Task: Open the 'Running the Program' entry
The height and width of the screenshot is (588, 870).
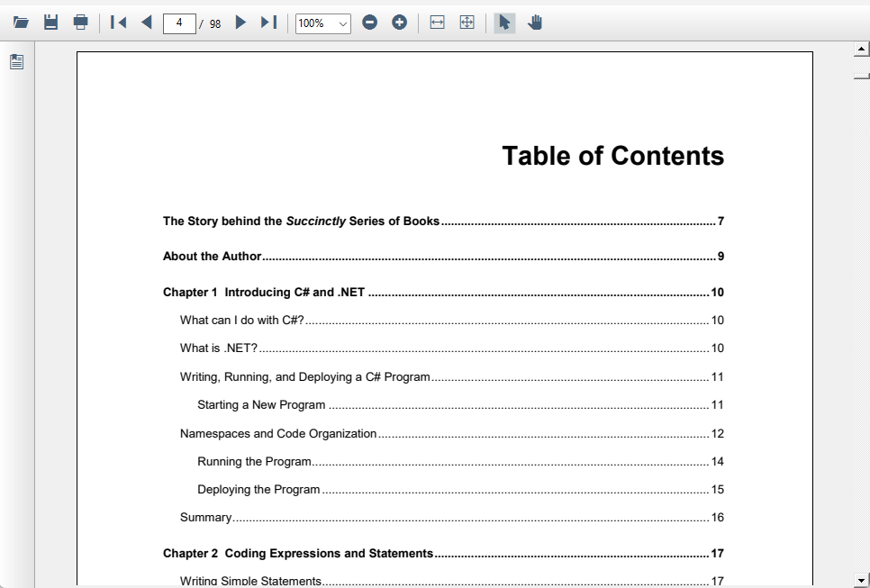Action: coord(460,462)
